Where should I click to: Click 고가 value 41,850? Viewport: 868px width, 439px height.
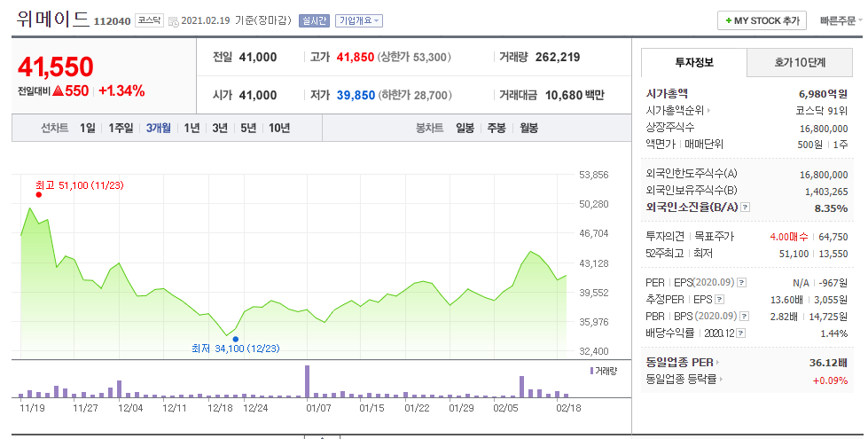[356, 57]
